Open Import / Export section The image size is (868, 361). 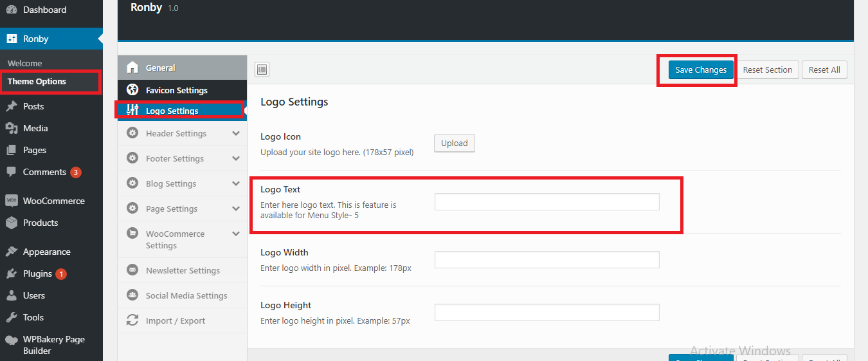click(x=183, y=320)
